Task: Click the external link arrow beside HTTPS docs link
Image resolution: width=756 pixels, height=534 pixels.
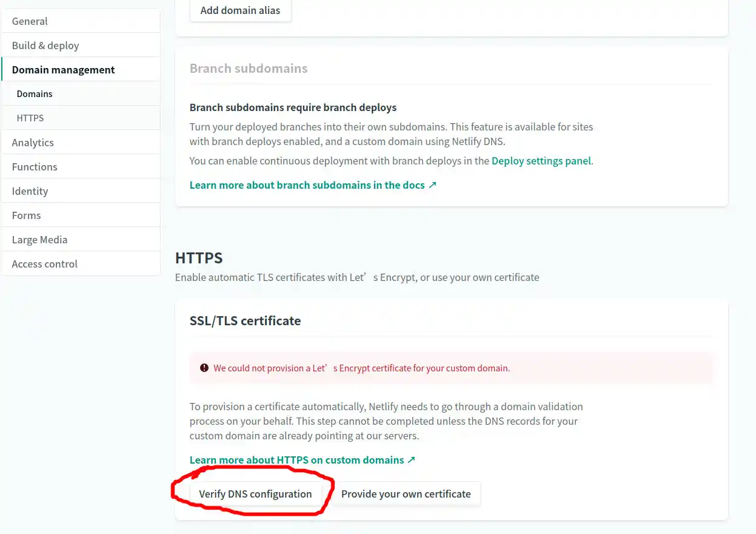Action: (x=411, y=459)
